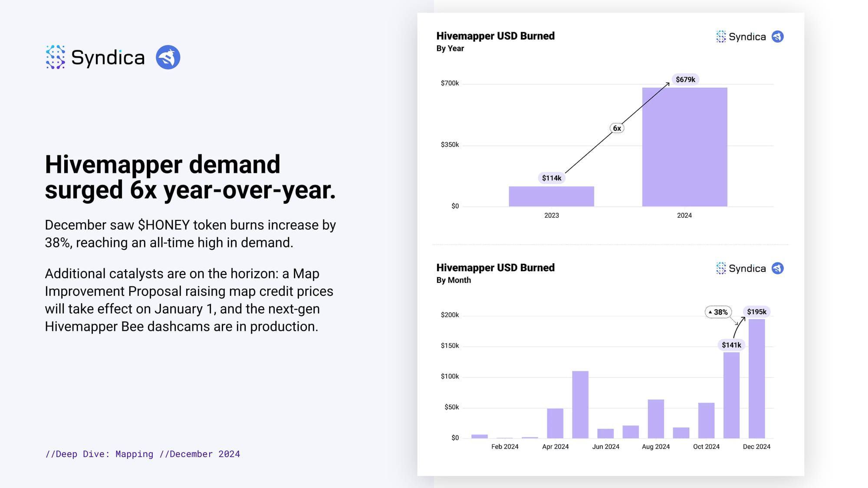Click bee icon in By Month chart header
The width and height of the screenshot is (868, 488).
[x=777, y=269]
